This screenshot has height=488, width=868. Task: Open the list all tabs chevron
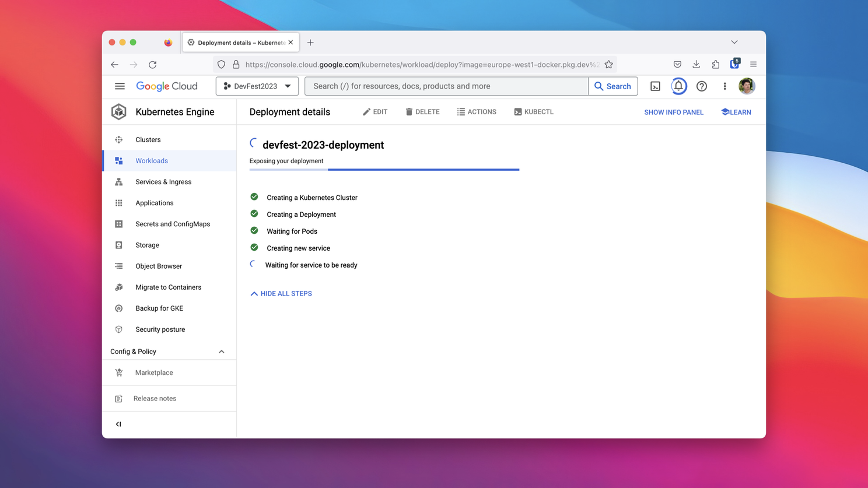734,43
